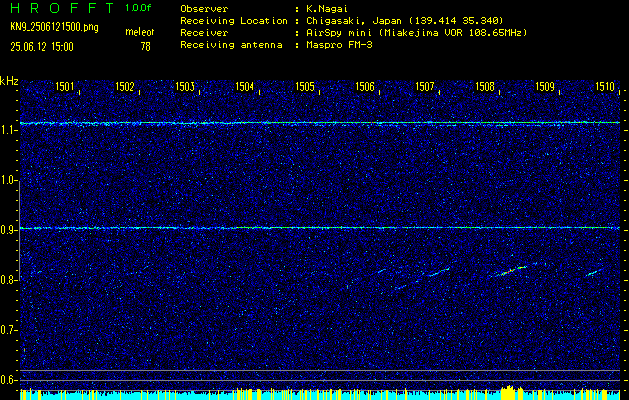629x400 pixels.
Task: Click the meteor echo near 1510
Action: coord(594,273)
